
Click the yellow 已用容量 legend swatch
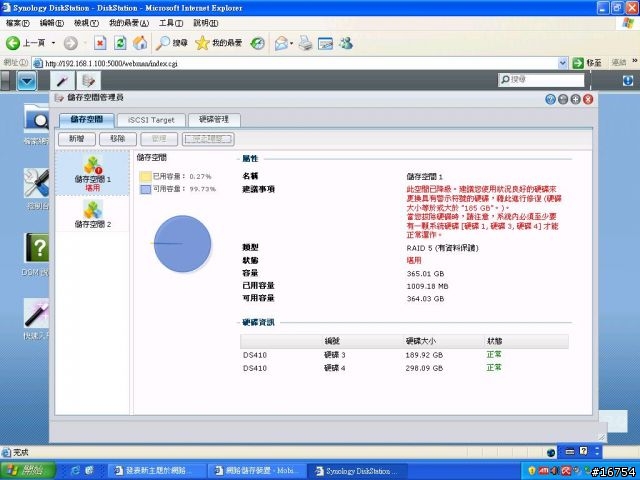coord(145,176)
